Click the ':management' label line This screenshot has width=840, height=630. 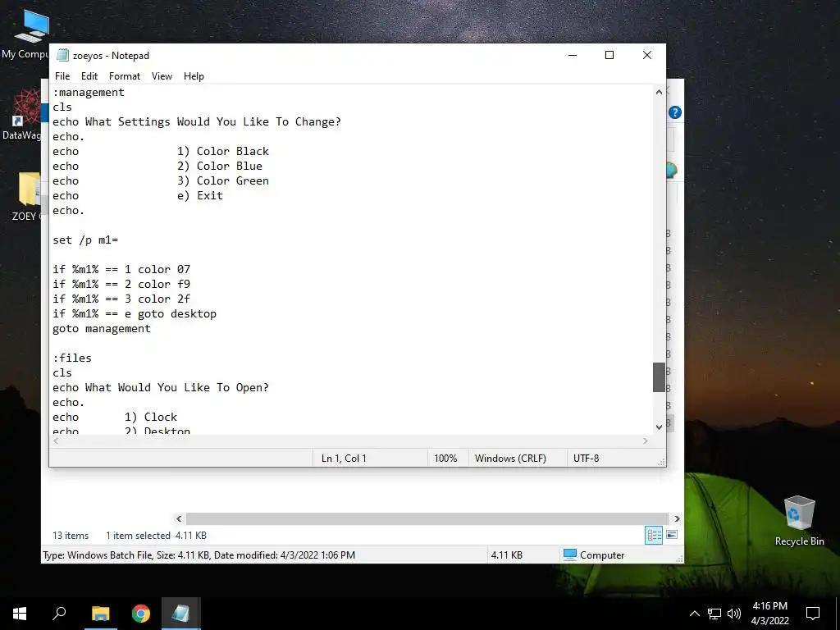tap(89, 92)
